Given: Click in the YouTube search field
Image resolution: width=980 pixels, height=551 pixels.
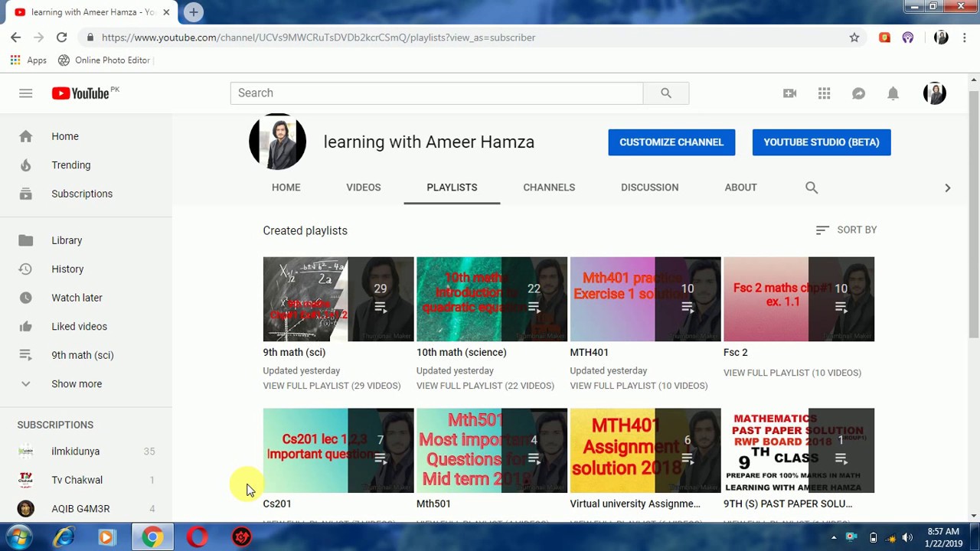Looking at the screenshot, I should click(x=436, y=93).
